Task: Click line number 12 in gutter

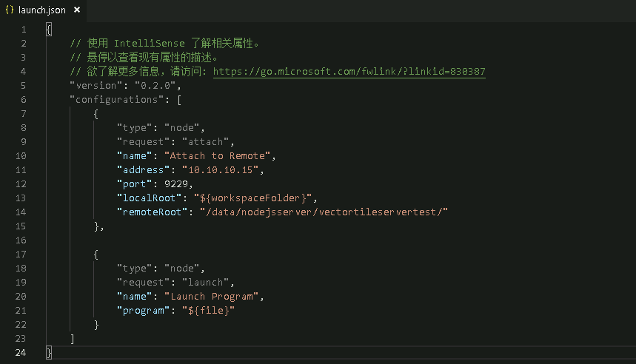Action: coord(21,184)
